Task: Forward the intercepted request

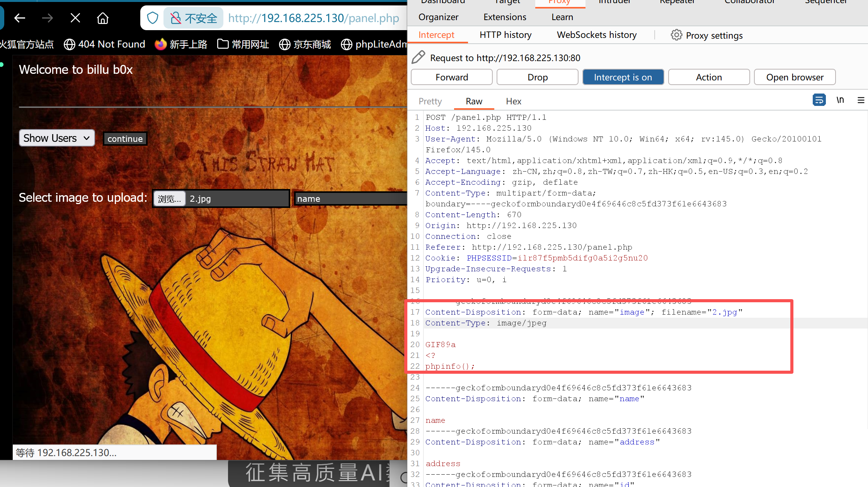Action: coord(451,77)
